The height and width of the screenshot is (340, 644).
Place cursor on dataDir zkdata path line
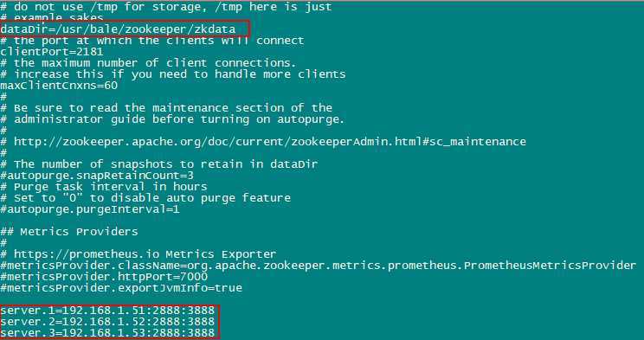119,29
